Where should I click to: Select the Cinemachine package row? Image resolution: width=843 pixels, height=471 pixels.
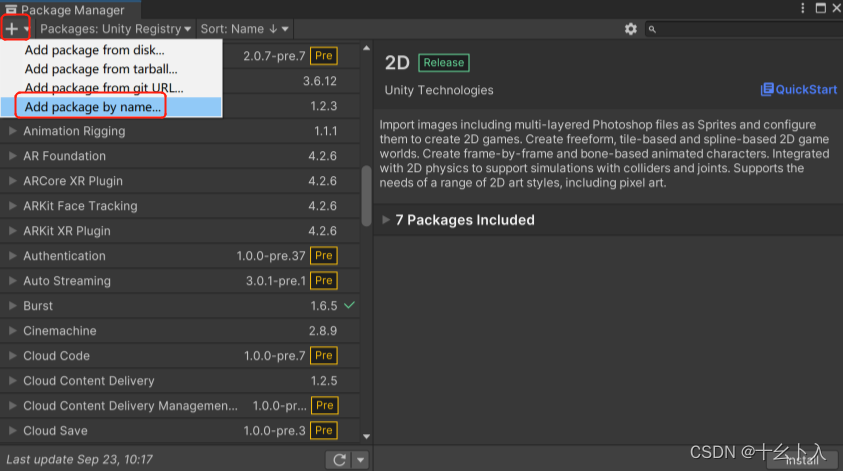(x=180, y=331)
